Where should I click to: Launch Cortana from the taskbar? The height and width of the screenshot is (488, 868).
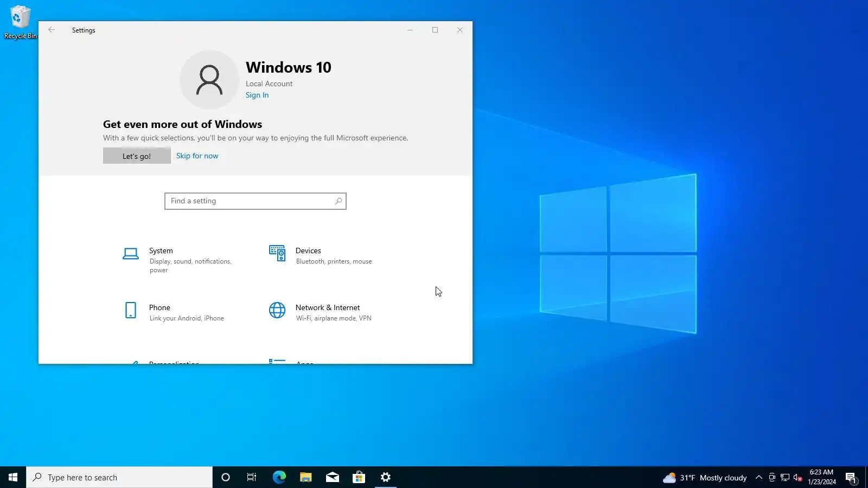point(226,477)
